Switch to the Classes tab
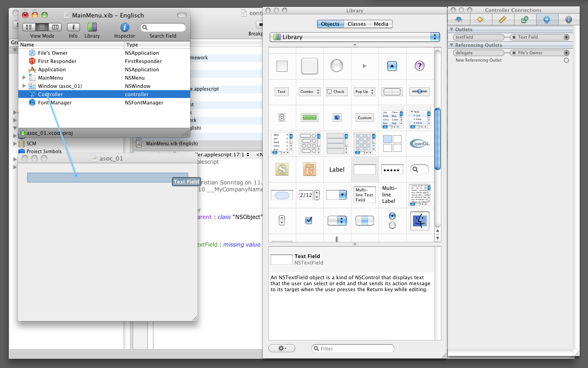Screen dimensions: 588x368 [x=356, y=24]
